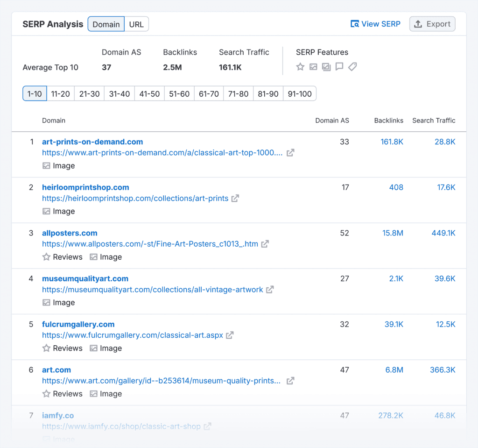This screenshot has height=448, width=478.
Task: Jump to results 91-100
Action: [x=300, y=94]
